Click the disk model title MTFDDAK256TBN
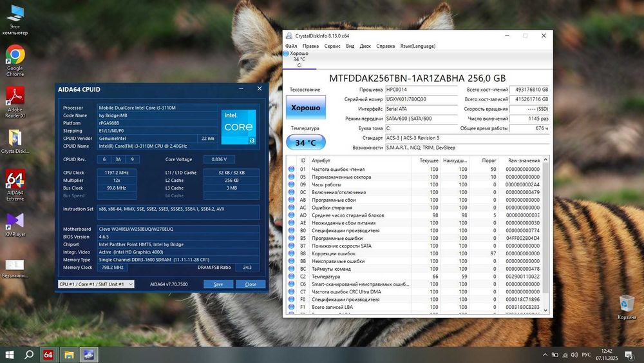This screenshot has height=363, width=644. (x=417, y=78)
